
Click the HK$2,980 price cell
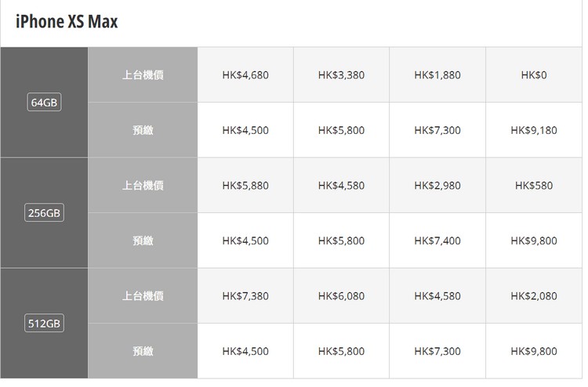coord(437,186)
